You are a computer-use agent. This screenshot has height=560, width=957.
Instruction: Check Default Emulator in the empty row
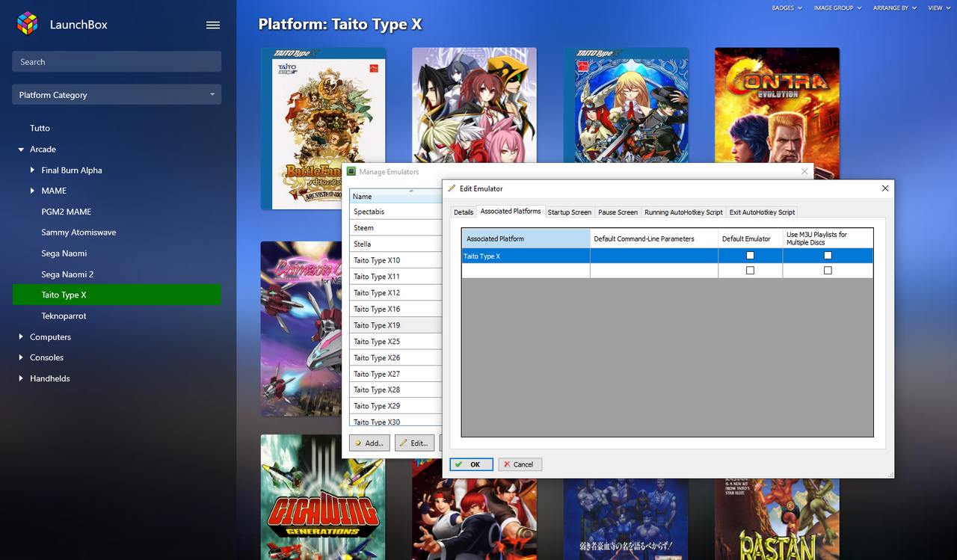(750, 271)
